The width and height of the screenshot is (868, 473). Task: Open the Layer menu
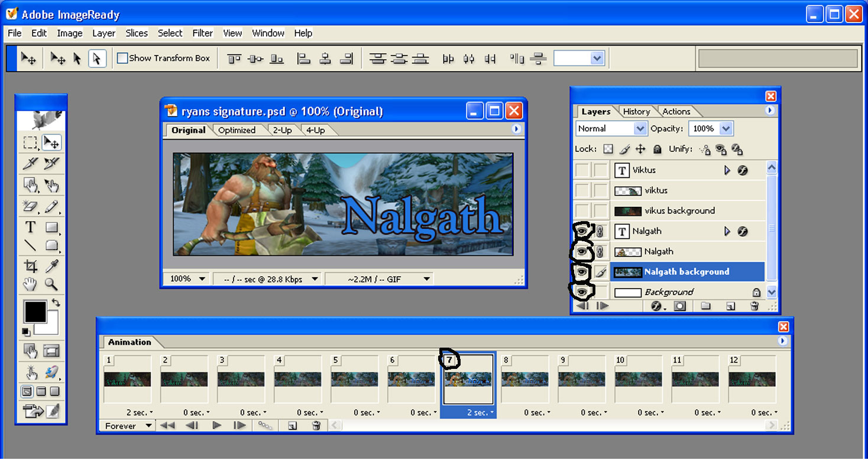click(x=104, y=33)
